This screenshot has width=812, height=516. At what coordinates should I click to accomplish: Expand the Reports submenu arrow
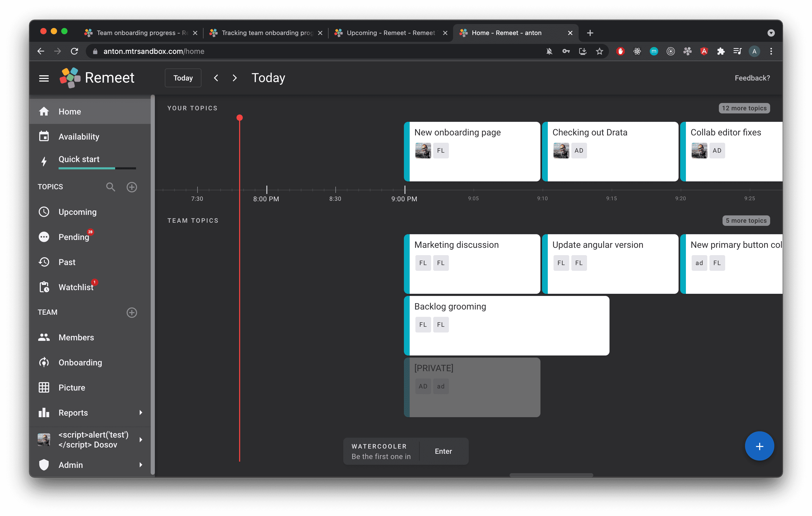pyautogui.click(x=141, y=412)
